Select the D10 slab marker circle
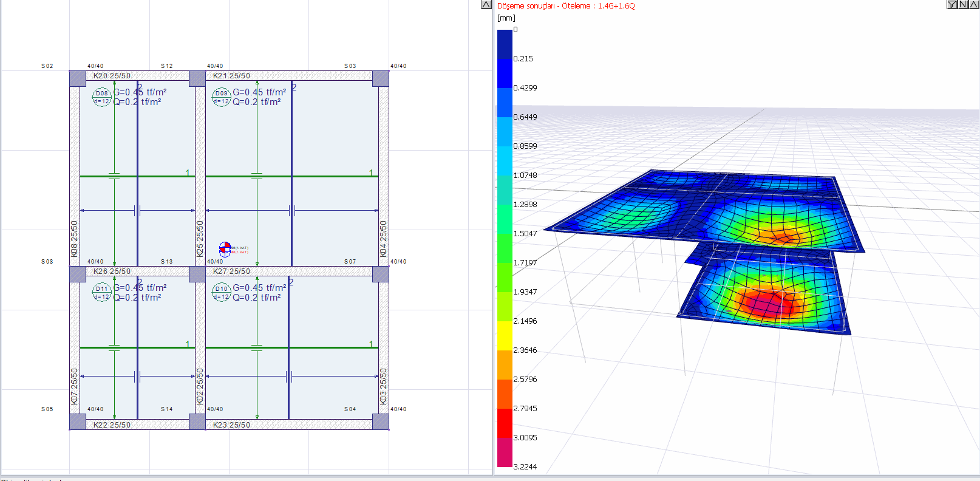 (221, 293)
